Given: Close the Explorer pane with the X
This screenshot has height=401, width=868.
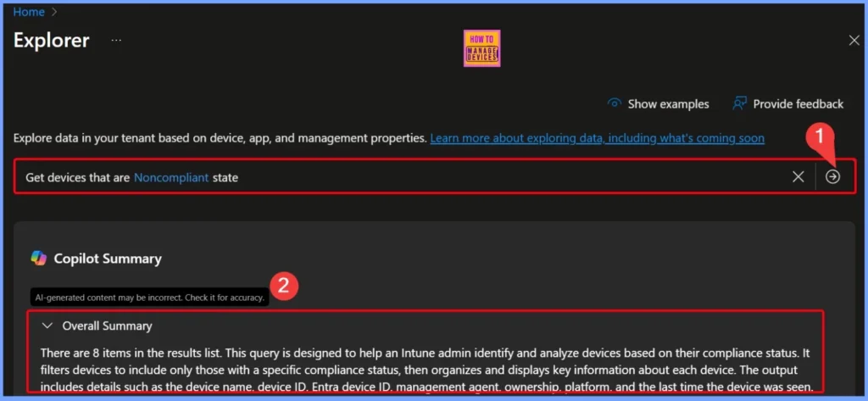Looking at the screenshot, I should pyautogui.click(x=854, y=40).
